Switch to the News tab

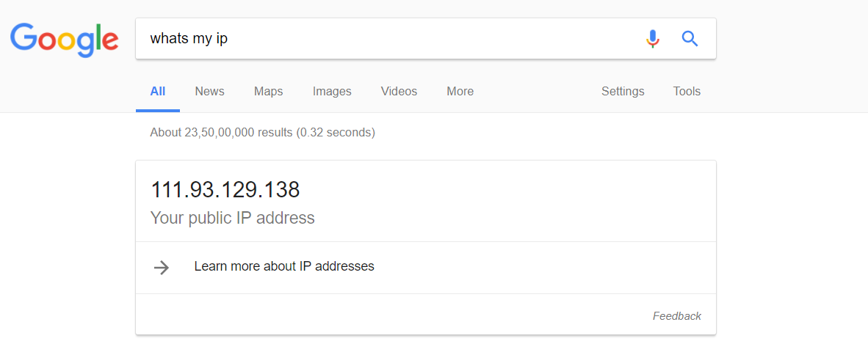(209, 92)
